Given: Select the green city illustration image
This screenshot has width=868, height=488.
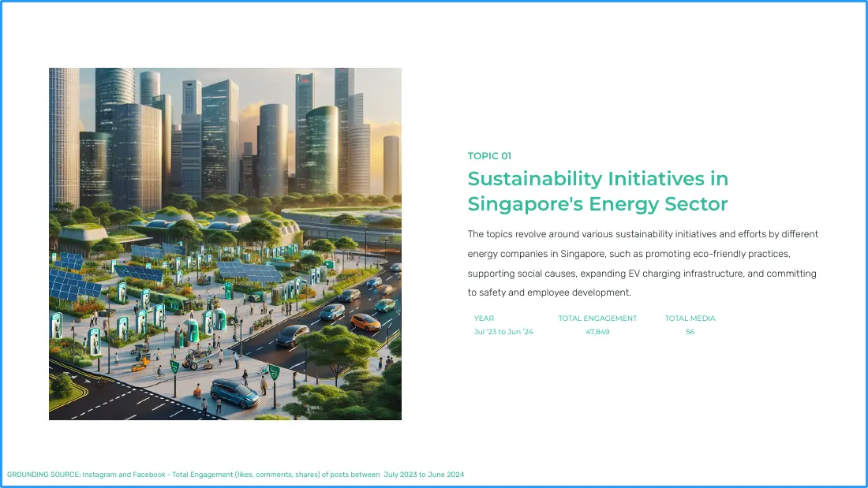Looking at the screenshot, I should coord(225,244).
